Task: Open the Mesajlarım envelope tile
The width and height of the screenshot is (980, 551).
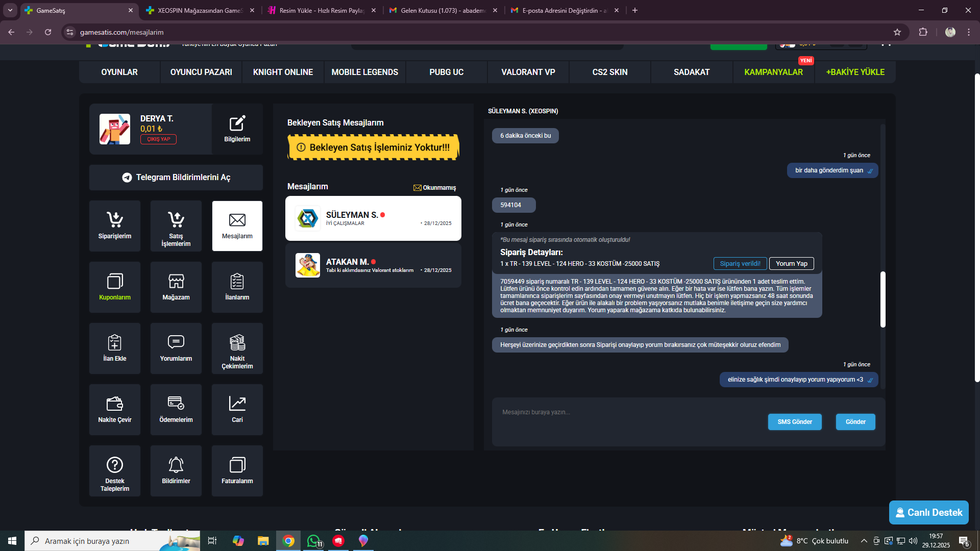Action: (x=237, y=226)
